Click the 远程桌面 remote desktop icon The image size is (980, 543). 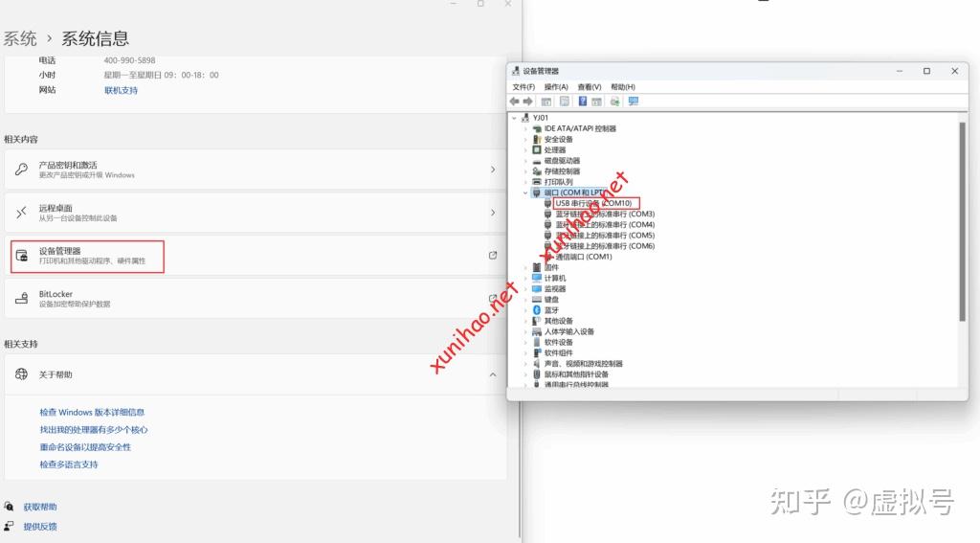point(22,213)
